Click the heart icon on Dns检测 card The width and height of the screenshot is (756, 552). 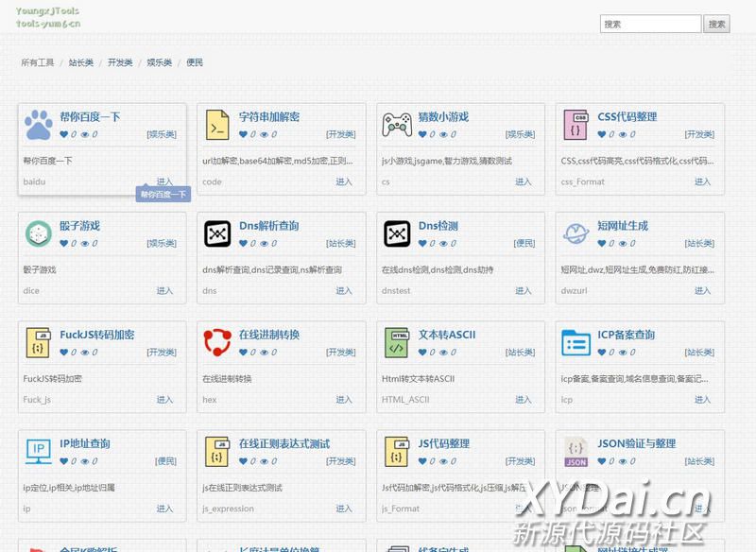click(x=422, y=244)
